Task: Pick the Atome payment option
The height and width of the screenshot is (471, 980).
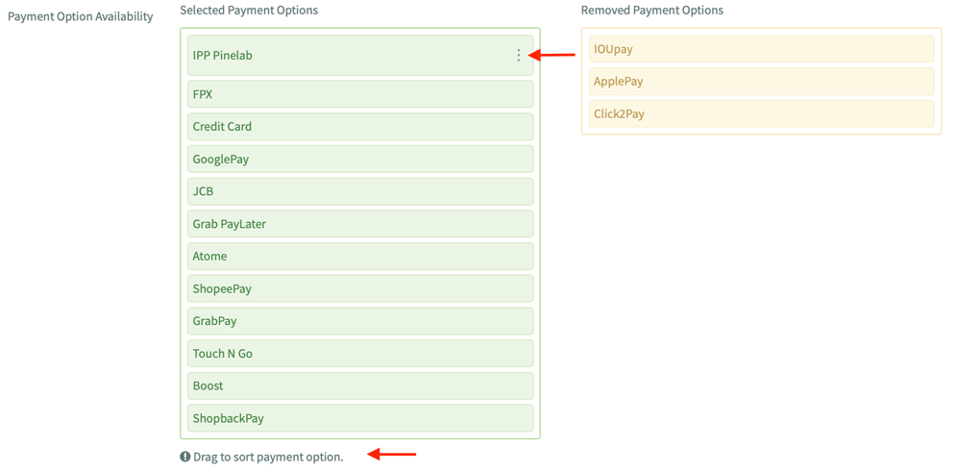Action: pos(359,257)
